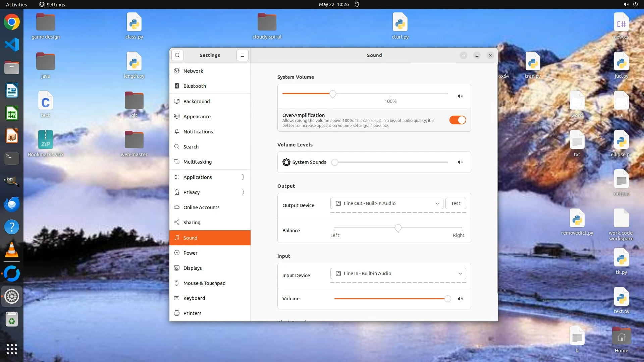Open the notification bell in top bar
Viewport: 644px width, 362px height.
coord(357,4)
